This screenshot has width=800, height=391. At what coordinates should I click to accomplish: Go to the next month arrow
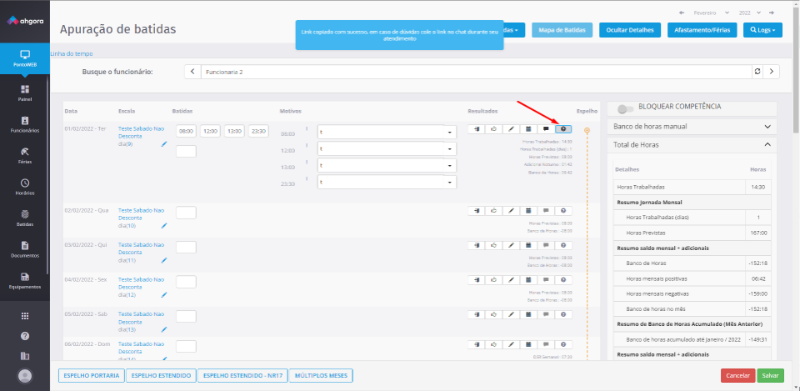(x=772, y=12)
